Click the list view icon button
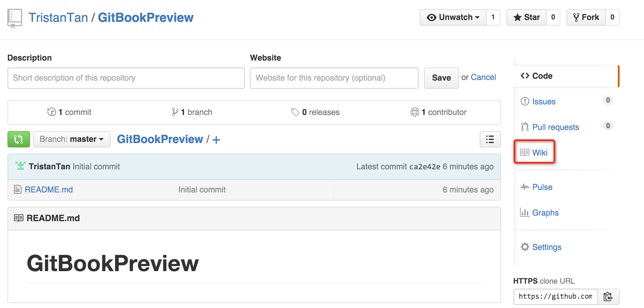Viewport: 644px width, 308px height. tap(490, 139)
